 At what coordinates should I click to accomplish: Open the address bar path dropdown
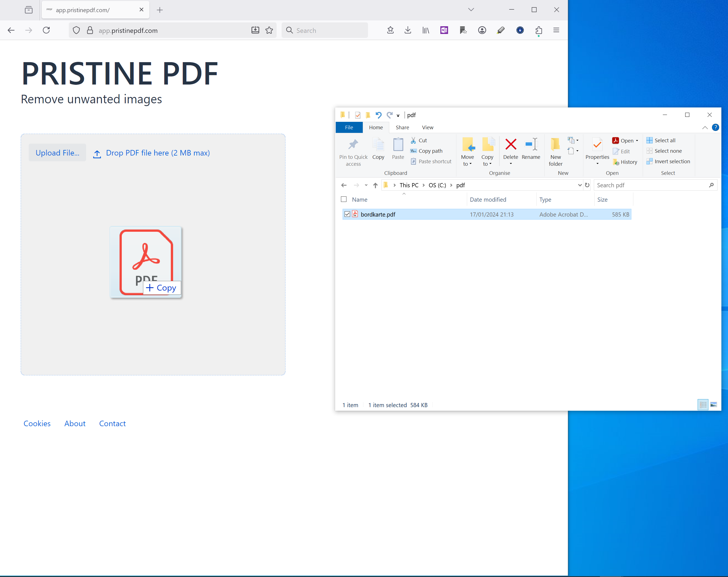pos(580,185)
